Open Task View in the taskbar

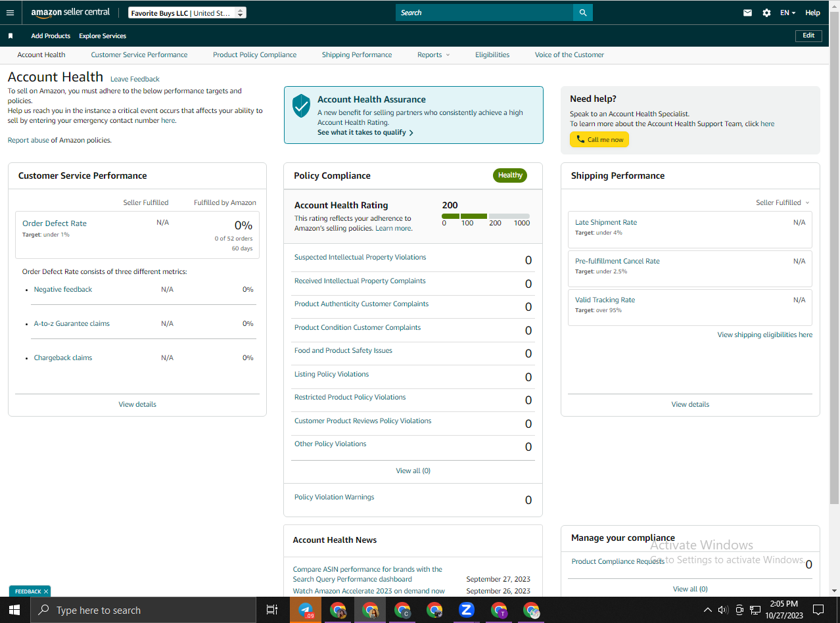click(x=271, y=610)
